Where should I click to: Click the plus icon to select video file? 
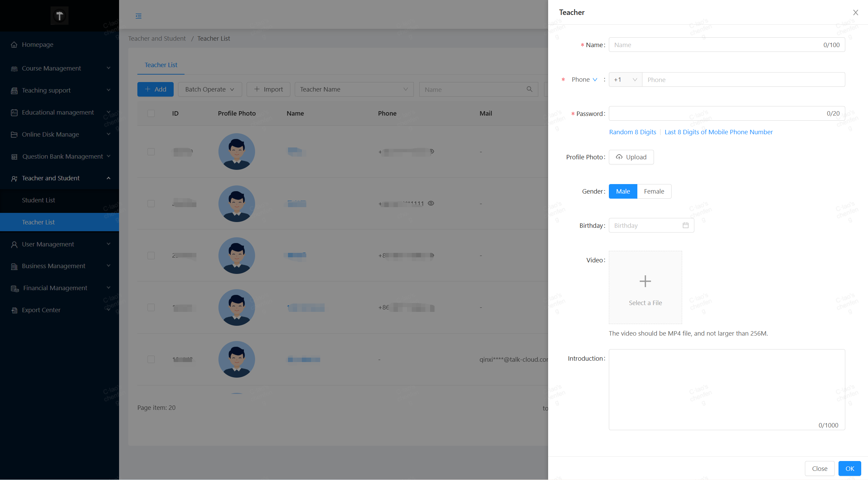[x=645, y=281]
